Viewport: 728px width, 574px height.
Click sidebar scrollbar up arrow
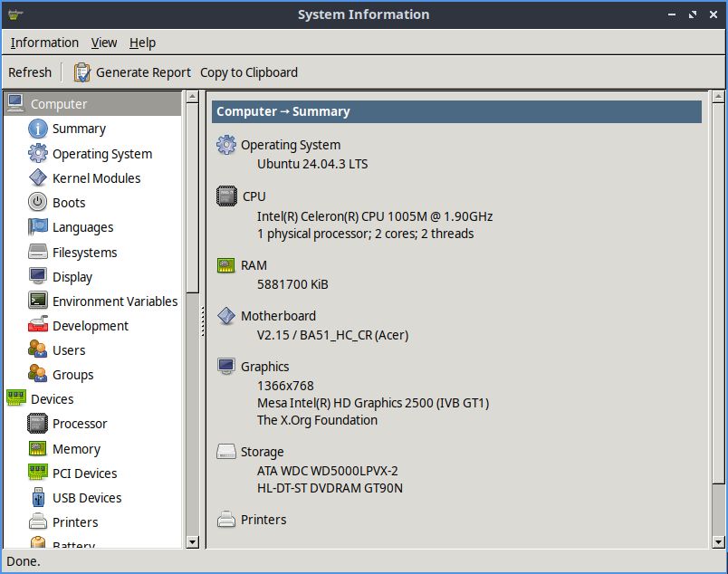(x=192, y=97)
